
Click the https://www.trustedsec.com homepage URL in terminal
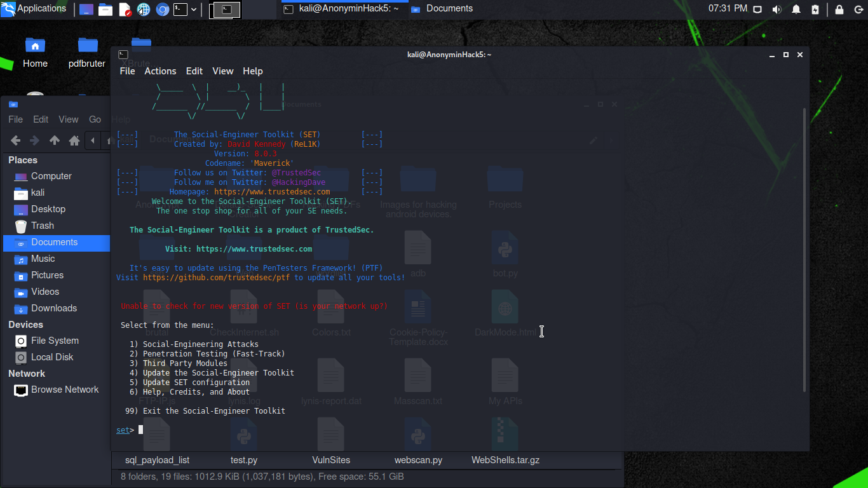coord(272,192)
